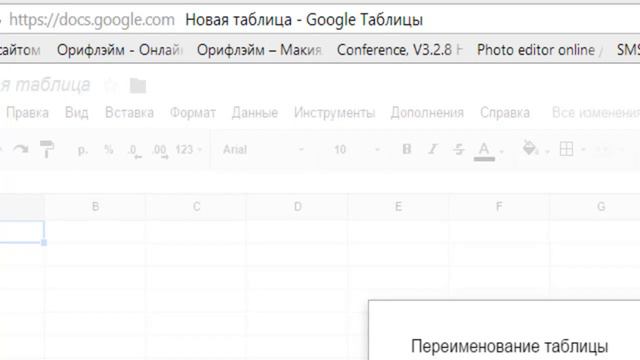This screenshot has width=640, height=360.
Task: Open the Дополнения menu
Action: (427, 113)
